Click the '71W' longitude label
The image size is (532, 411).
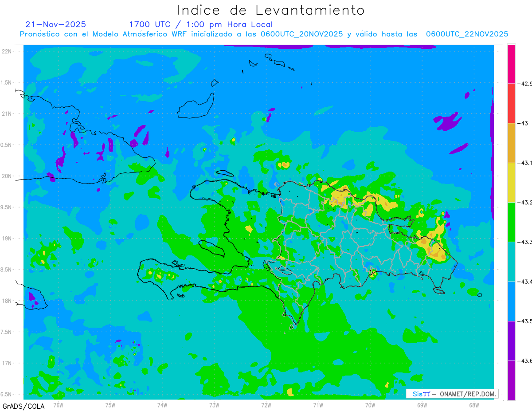318,405
